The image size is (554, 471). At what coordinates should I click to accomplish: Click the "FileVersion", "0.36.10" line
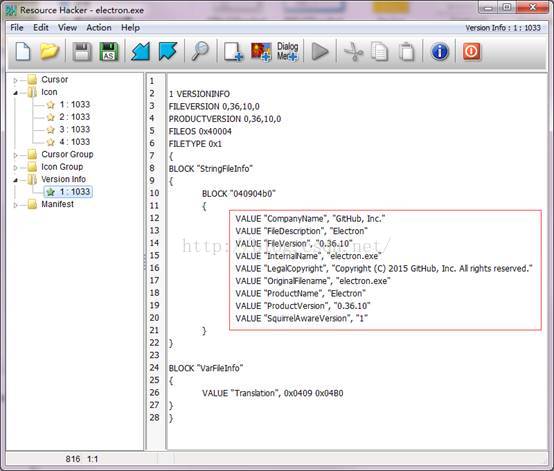coord(294,243)
